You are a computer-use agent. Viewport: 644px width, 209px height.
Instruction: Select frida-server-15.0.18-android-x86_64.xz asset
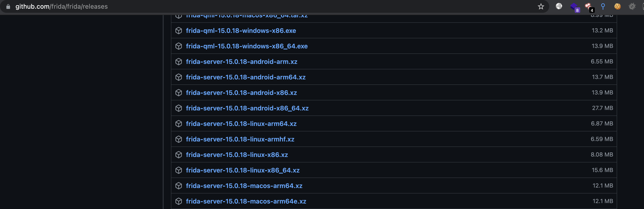[x=247, y=108]
